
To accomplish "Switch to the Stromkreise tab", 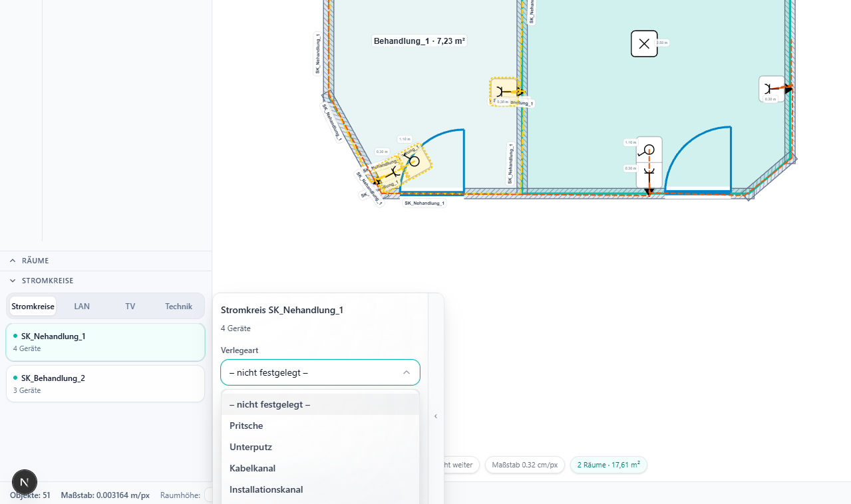I will point(33,307).
